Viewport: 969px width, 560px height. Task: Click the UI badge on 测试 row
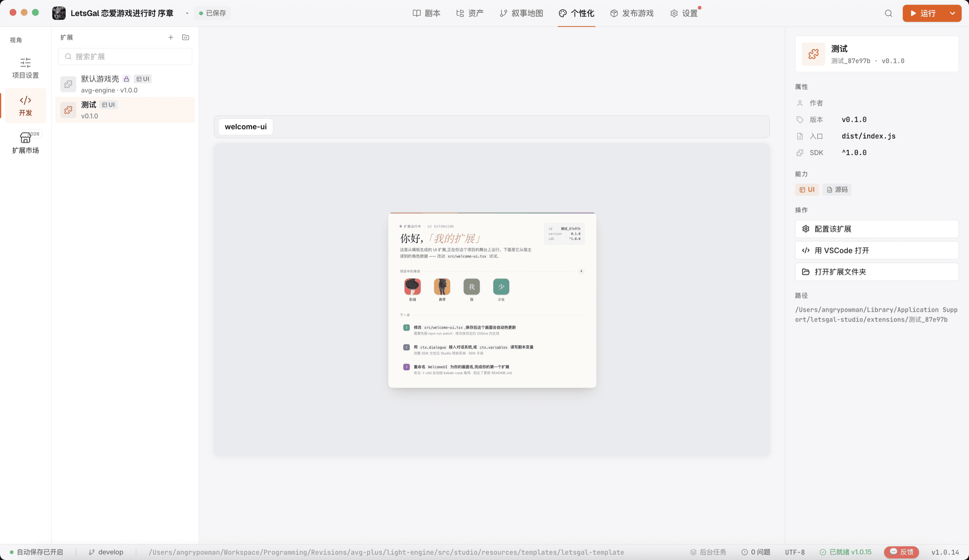(x=108, y=105)
